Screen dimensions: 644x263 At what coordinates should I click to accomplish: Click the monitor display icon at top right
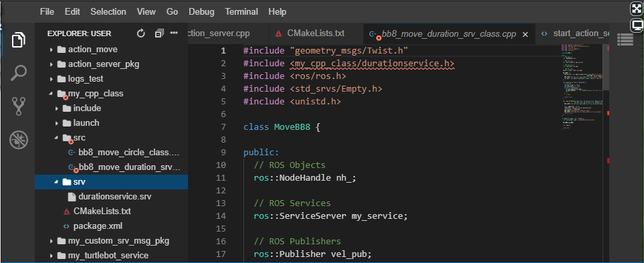pyautogui.click(x=637, y=26)
